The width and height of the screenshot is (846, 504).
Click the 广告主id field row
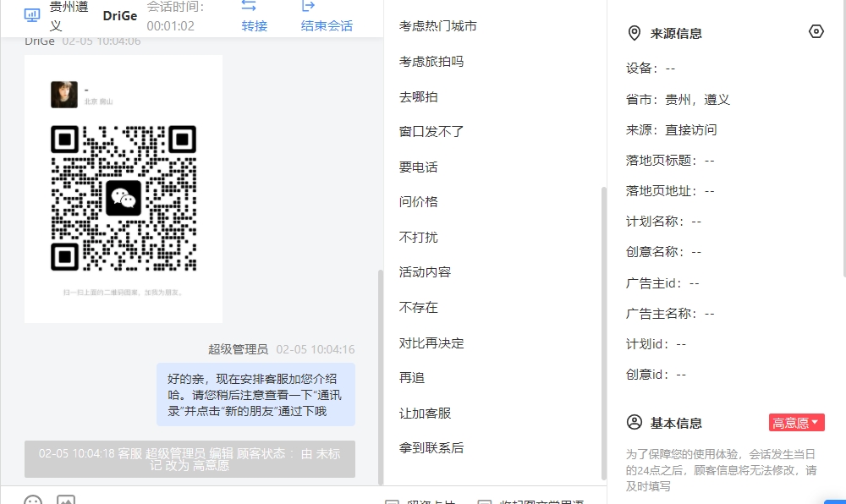pos(662,283)
